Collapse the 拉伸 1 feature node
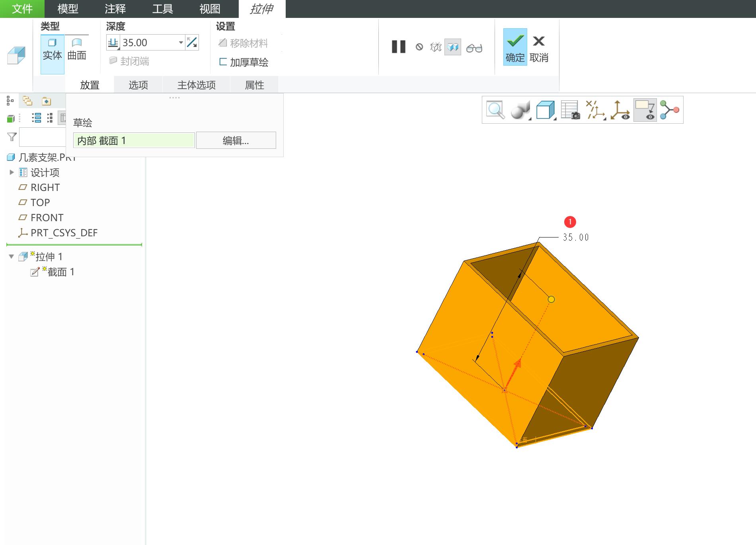The width and height of the screenshot is (756, 545). (12, 257)
